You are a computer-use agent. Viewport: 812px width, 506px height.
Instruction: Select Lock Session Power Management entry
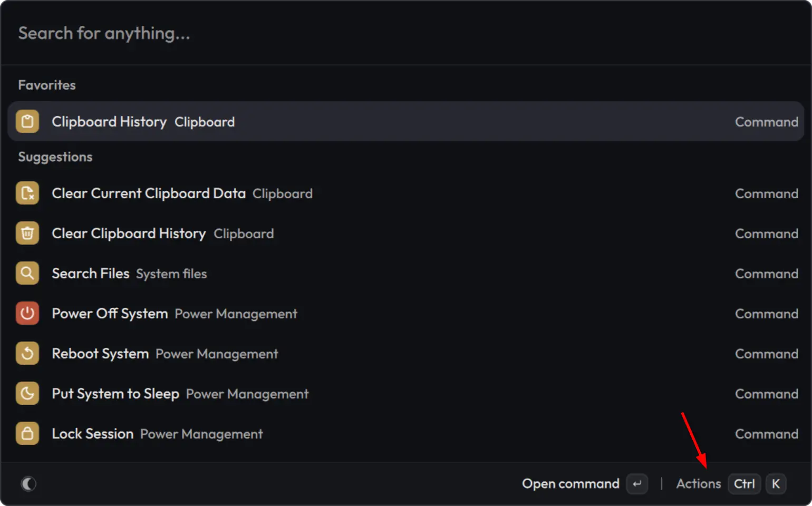click(406, 434)
